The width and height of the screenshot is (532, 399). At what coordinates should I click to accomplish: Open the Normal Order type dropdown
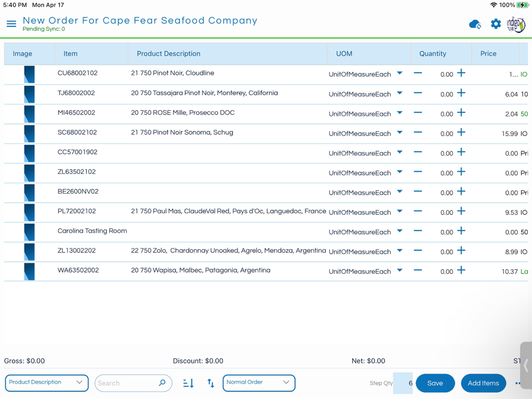[259, 383]
